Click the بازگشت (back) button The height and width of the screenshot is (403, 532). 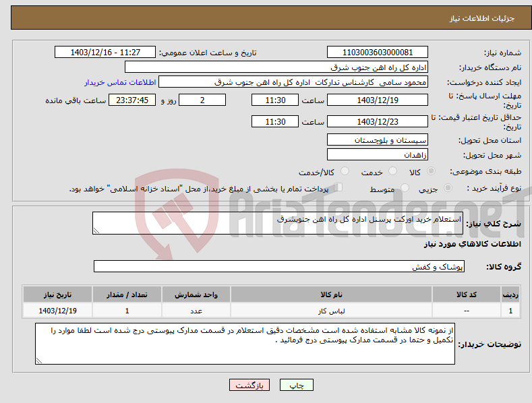[x=249, y=385]
